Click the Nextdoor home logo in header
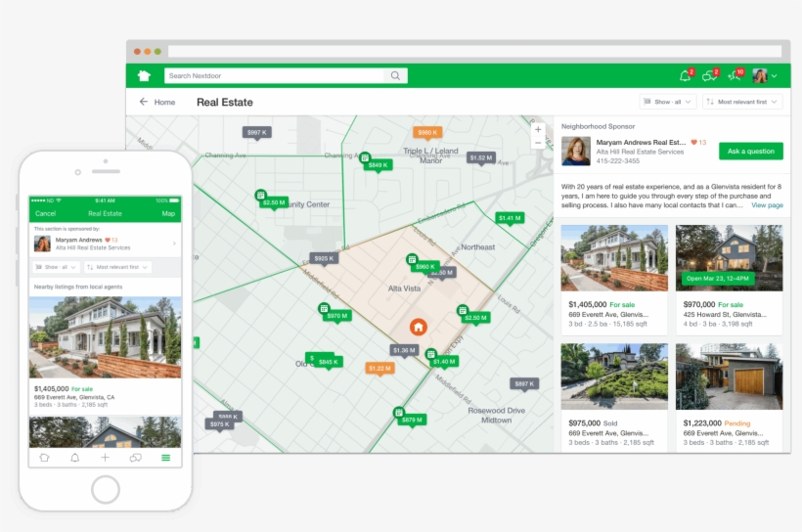The image size is (802, 532). click(x=145, y=75)
